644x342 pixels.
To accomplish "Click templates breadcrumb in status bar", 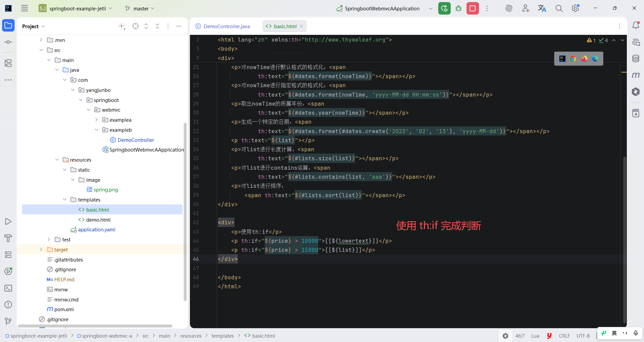I will point(223,336).
